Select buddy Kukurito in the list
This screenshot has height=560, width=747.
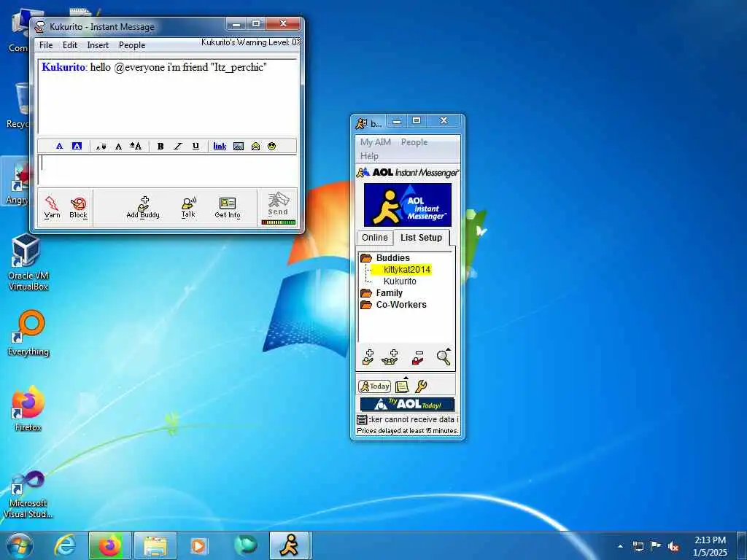pyautogui.click(x=400, y=281)
